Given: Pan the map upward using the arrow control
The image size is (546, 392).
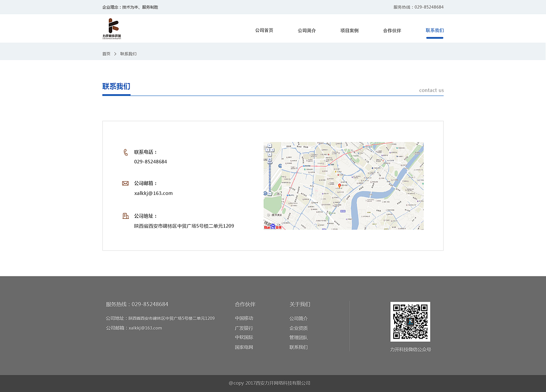Looking at the screenshot, I should click(270, 145).
